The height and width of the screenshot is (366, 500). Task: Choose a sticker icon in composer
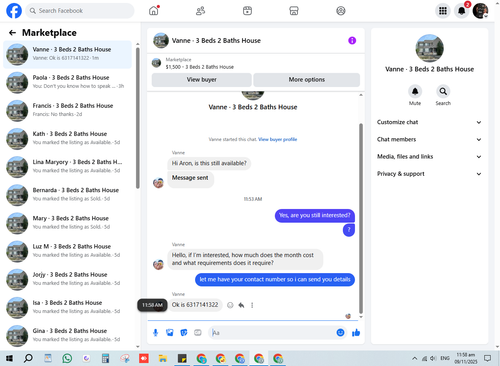click(184, 332)
